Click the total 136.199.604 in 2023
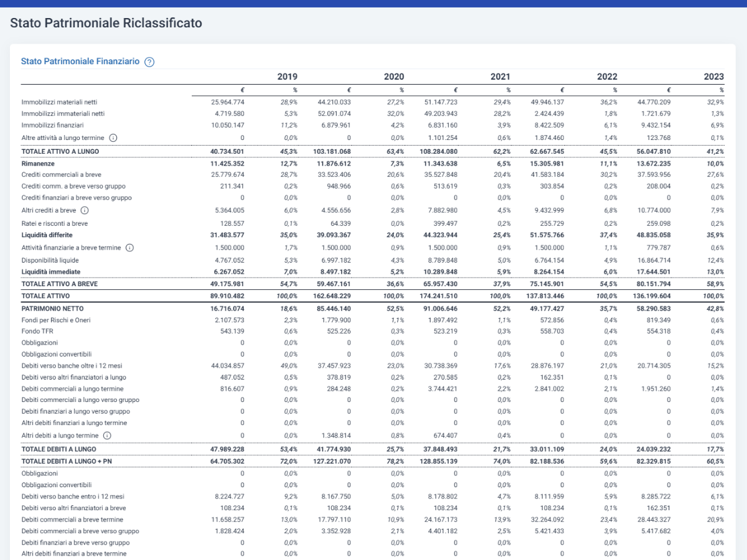This screenshot has width=747, height=560. tap(652, 296)
